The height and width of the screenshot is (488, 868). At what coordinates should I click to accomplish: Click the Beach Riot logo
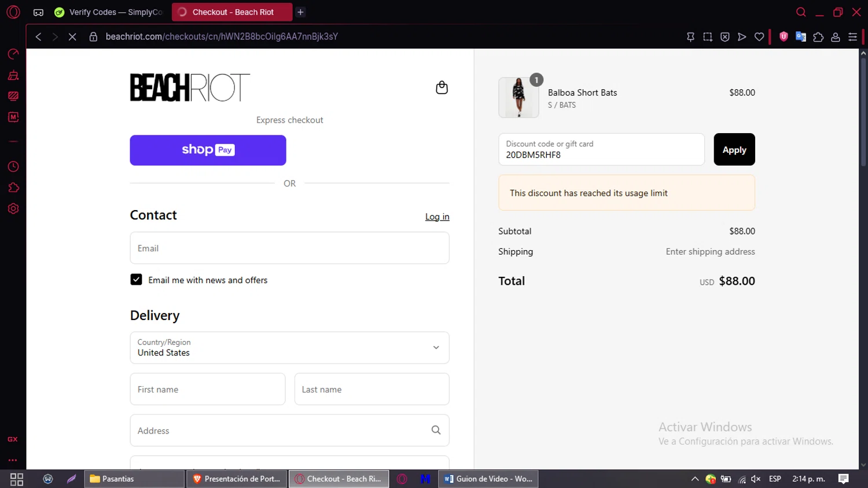(190, 87)
